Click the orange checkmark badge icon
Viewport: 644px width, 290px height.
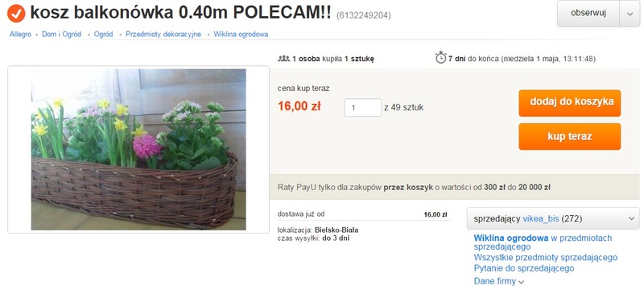pyautogui.click(x=16, y=13)
